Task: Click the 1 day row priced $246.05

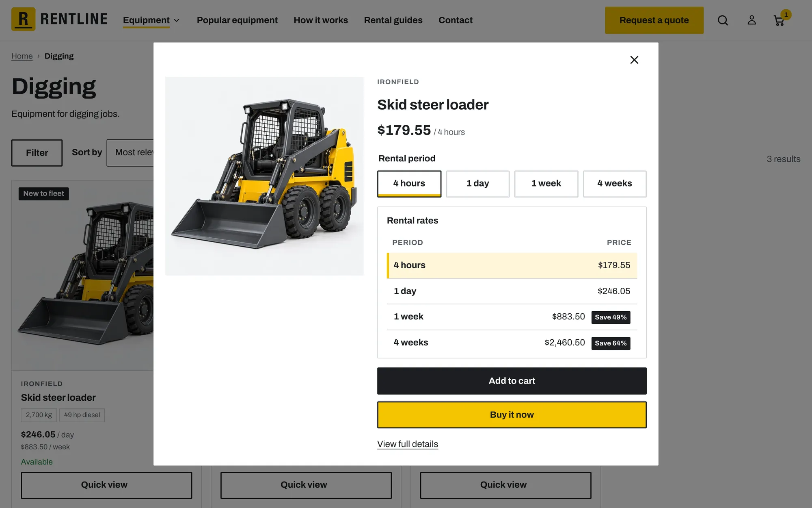Action: click(512, 291)
